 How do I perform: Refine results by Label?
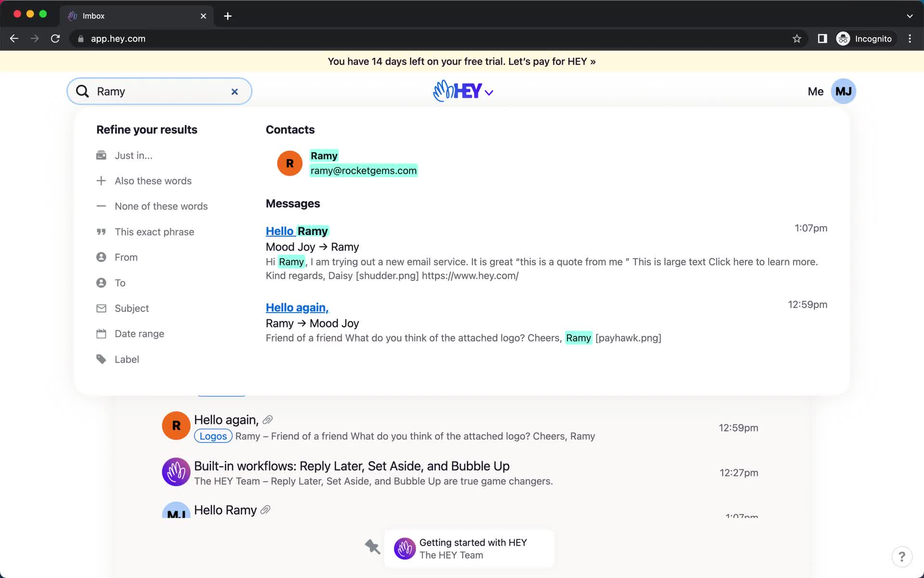(x=127, y=359)
